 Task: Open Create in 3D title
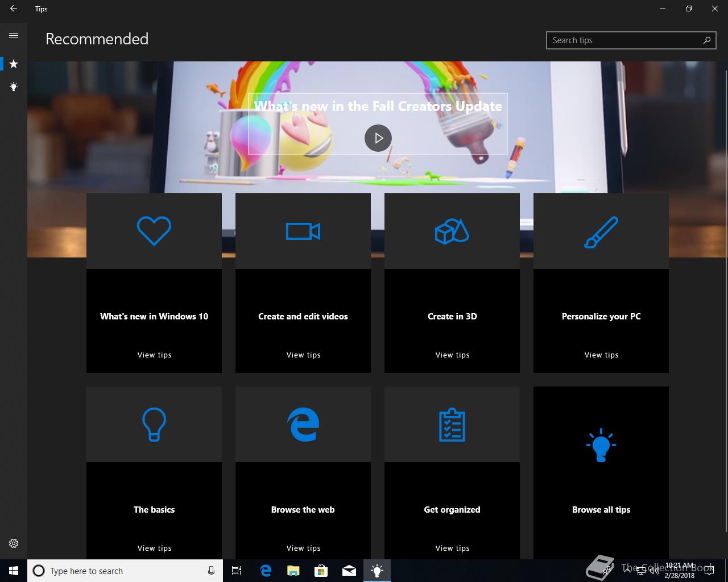pos(452,317)
